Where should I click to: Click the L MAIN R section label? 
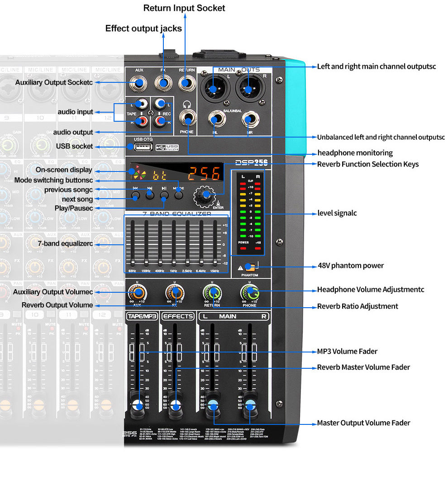234,316
